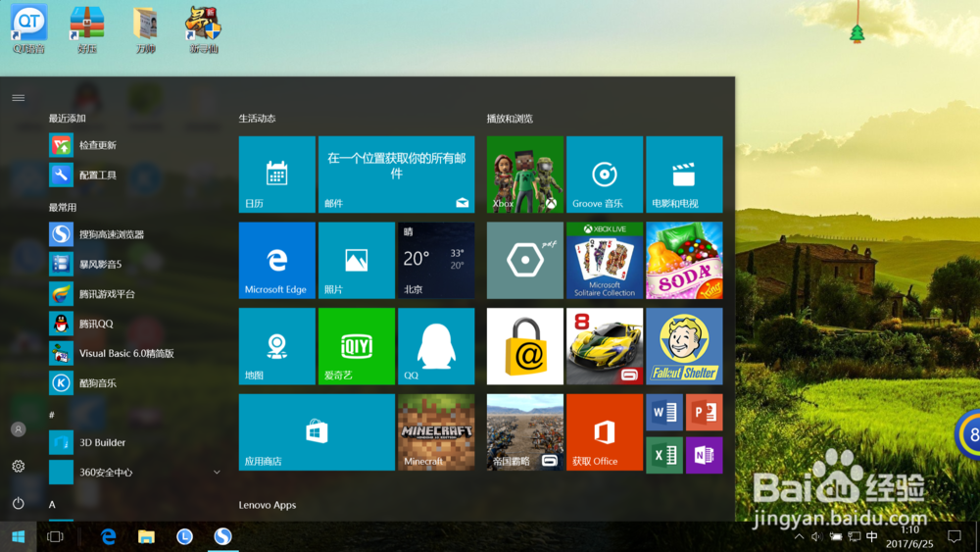Switch input method via 中 indicator
Image resolution: width=980 pixels, height=552 pixels.
click(x=872, y=536)
